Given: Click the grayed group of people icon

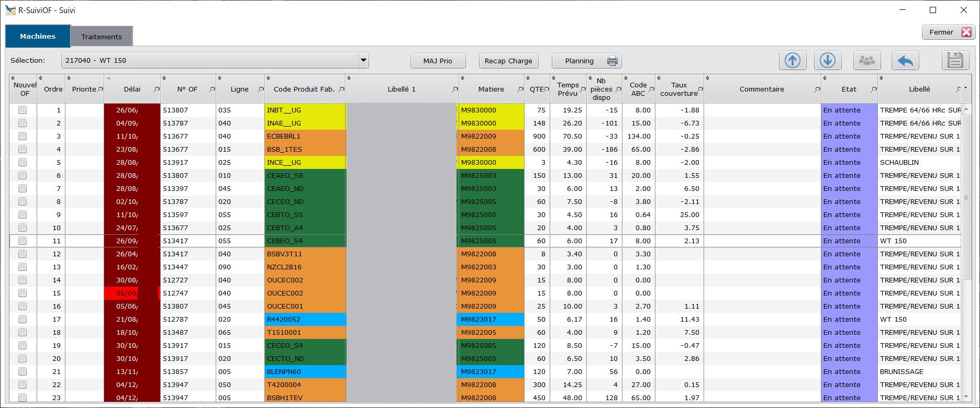Looking at the screenshot, I should (x=867, y=61).
